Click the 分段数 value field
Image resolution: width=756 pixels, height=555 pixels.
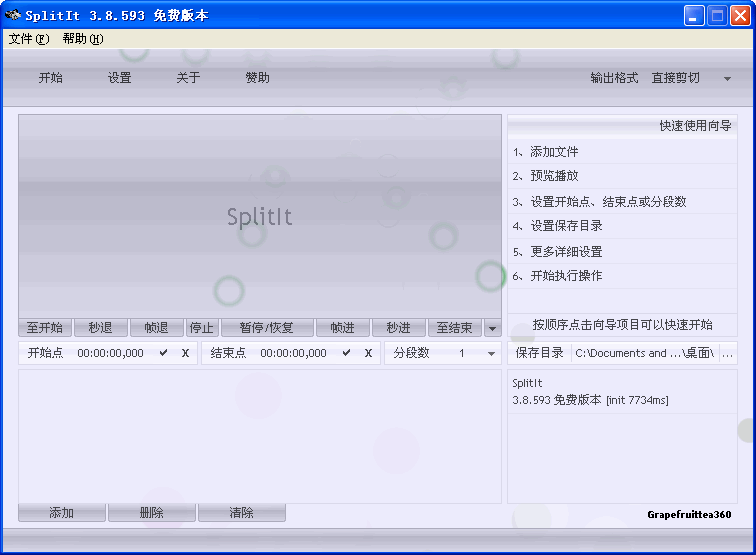(x=461, y=353)
